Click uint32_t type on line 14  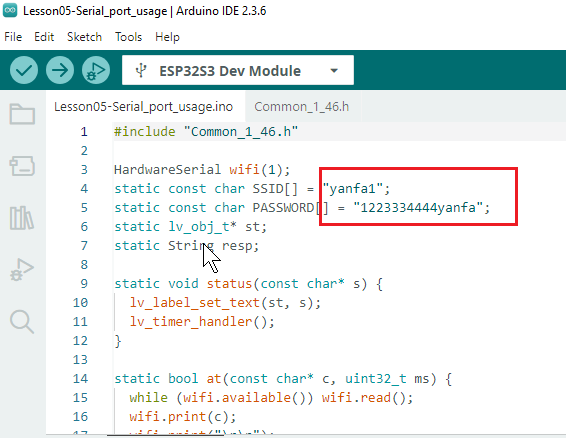(375, 378)
